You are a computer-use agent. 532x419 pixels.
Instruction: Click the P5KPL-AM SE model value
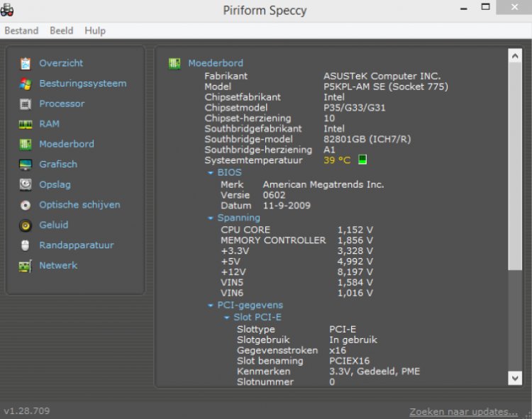tap(385, 86)
